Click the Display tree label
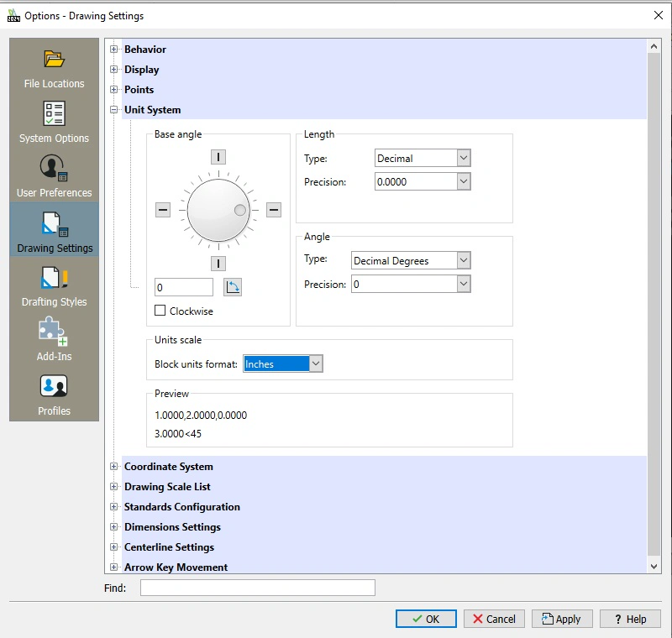672x638 pixels. [x=141, y=70]
